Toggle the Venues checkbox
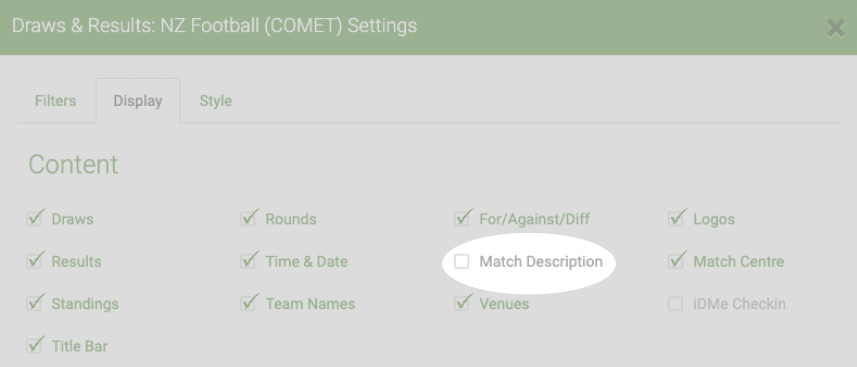 click(x=462, y=304)
